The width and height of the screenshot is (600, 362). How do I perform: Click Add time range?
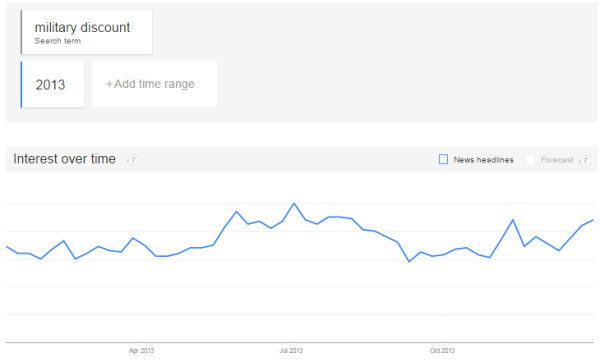pyautogui.click(x=154, y=84)
